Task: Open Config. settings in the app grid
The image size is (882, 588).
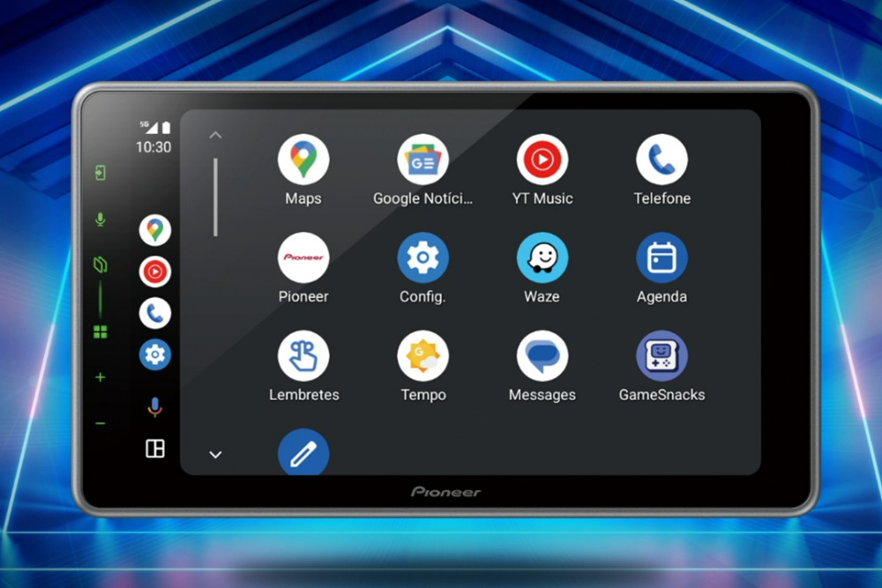Action: click(423, 257)
